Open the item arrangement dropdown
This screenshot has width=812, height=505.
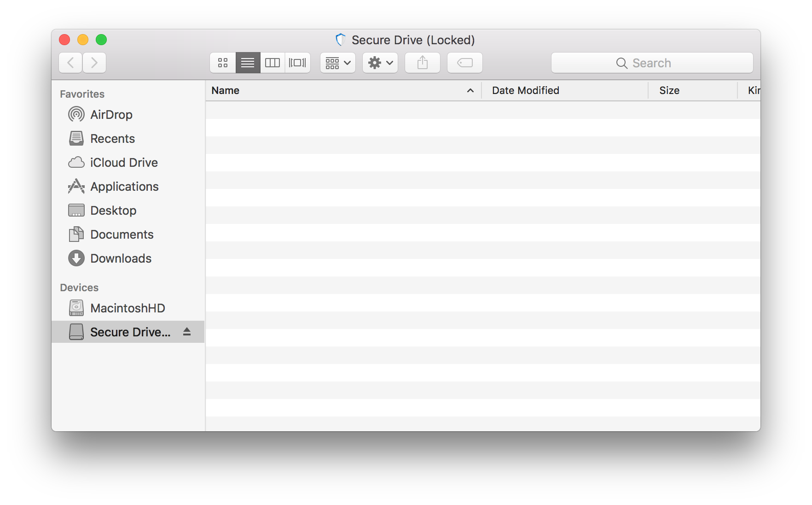(x=338, y=63)
